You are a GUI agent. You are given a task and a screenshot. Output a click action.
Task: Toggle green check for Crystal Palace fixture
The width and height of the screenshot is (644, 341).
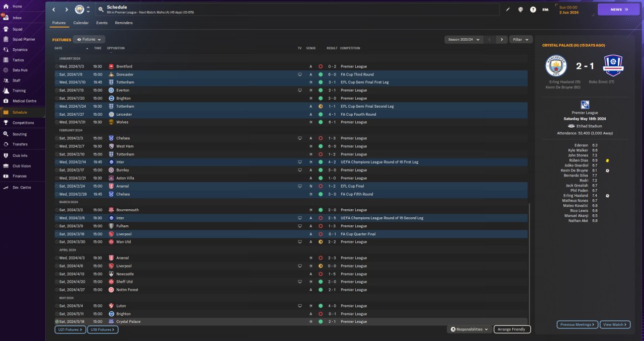pos(57,321)
